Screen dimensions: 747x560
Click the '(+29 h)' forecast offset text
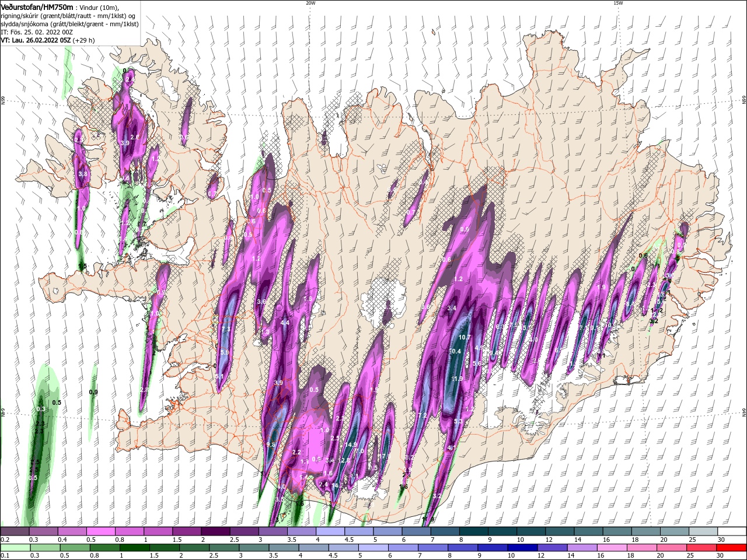pos(84,40)
